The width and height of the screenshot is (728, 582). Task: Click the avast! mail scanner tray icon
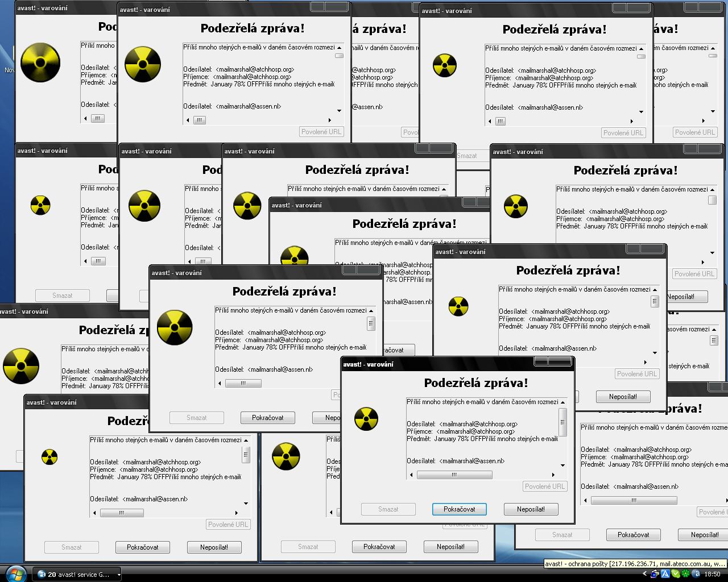[655, 575]
